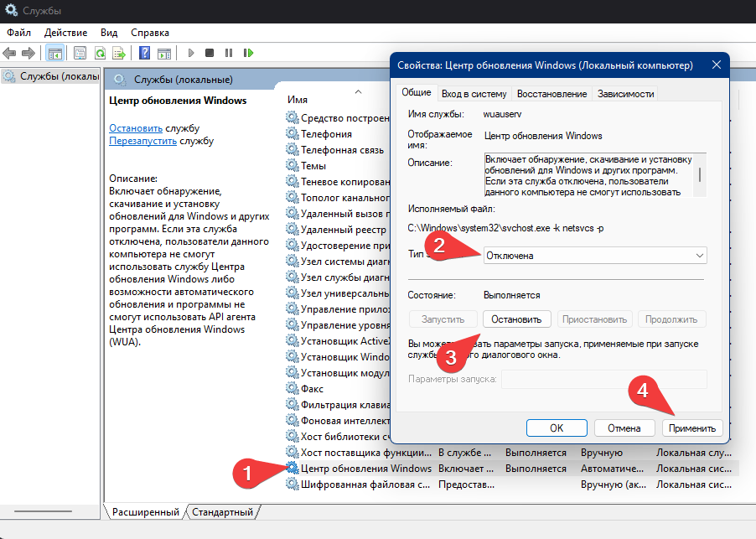The image size is (756, 539).
Task: Select the Фоновая интеллектуальная service row
Action: click(x=337, y=421)
